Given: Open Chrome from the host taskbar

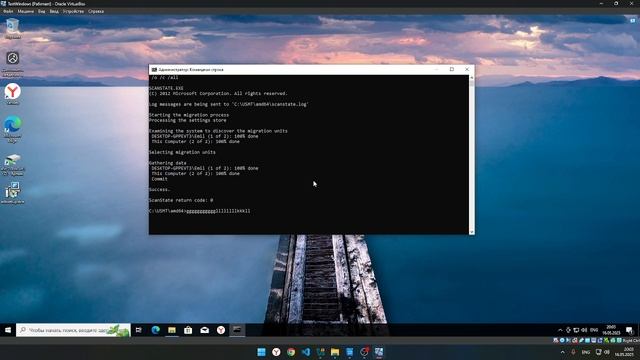Looking at the screenshot, I should 291,352.
